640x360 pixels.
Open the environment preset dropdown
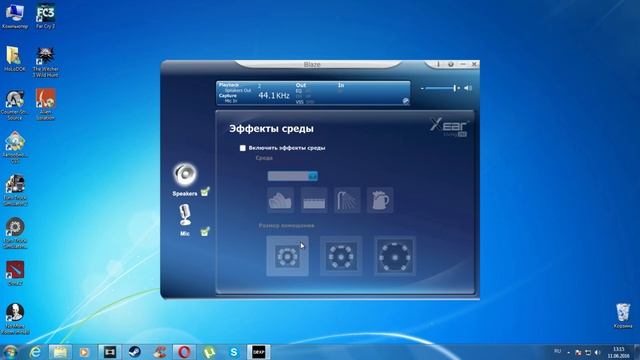pos(292,176)
